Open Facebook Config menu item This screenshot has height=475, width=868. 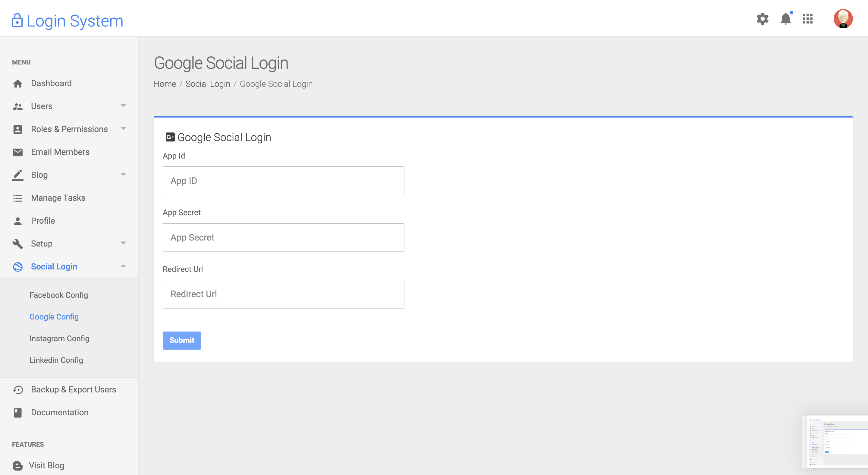[59, 295]
